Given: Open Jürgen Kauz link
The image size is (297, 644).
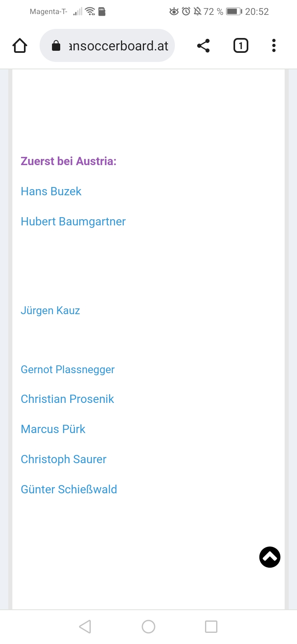Looking at the screenshot, I should coord(50,311).
